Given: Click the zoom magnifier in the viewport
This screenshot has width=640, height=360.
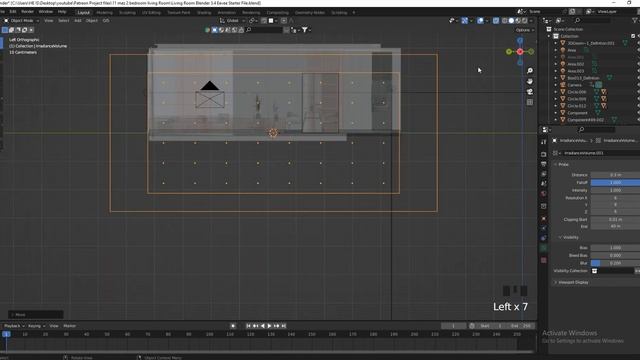Looking at the screenshot, I should 530,71.
